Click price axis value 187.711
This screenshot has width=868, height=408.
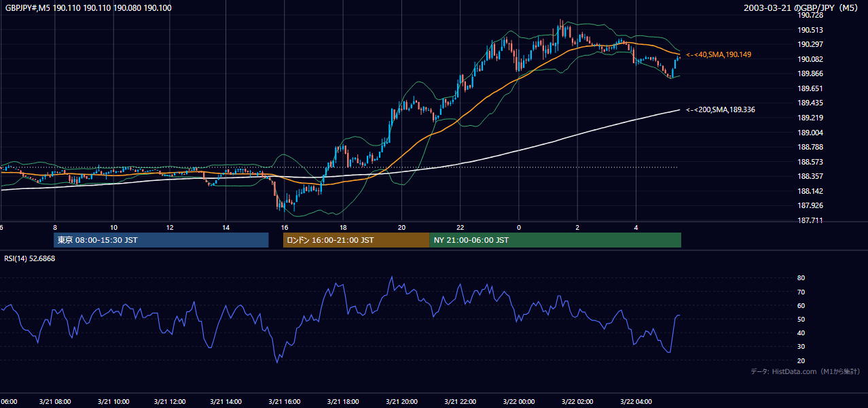(x=810, y=220)
